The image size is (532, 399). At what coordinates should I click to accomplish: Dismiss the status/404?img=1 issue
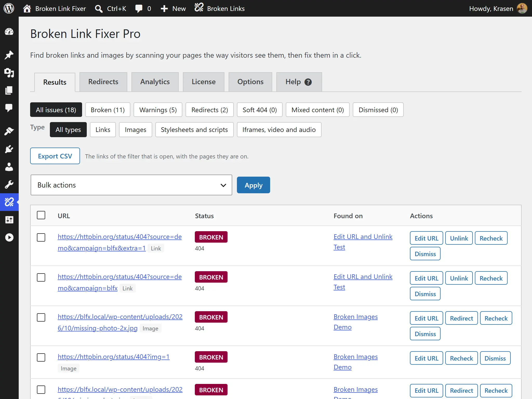495,358
